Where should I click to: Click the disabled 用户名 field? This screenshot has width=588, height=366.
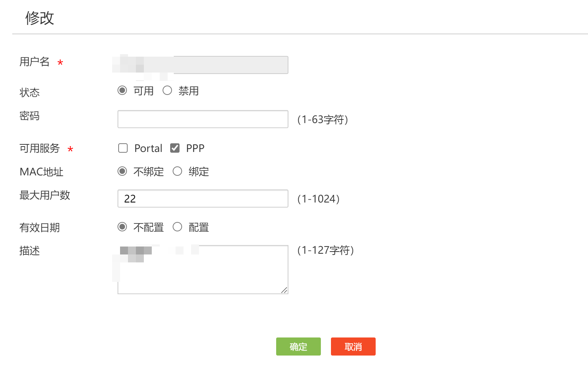click(x=231, y=65)
